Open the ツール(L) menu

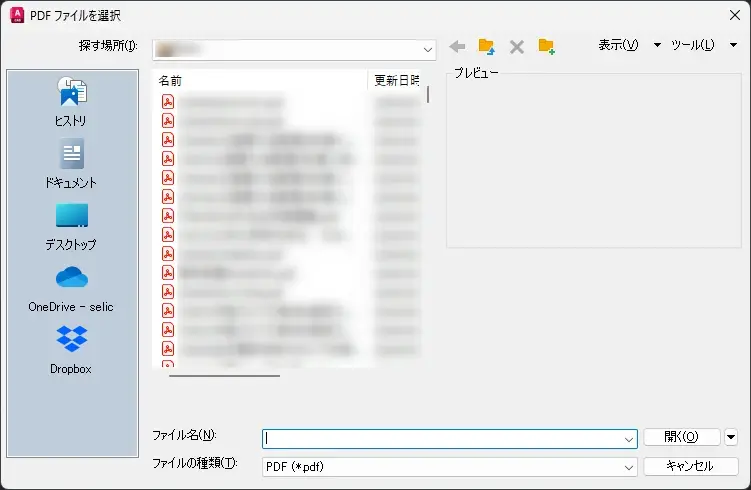tap(692, 45)
